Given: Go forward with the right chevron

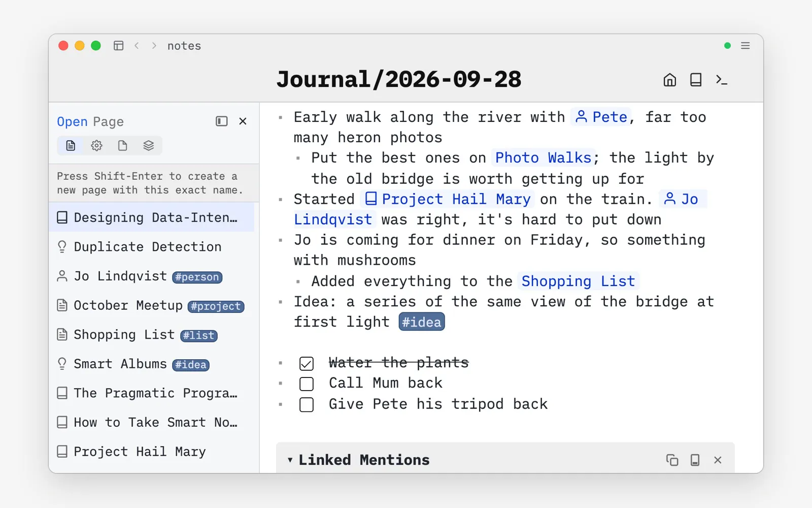Looking at the screenshot, I should (x=154, y=46).
